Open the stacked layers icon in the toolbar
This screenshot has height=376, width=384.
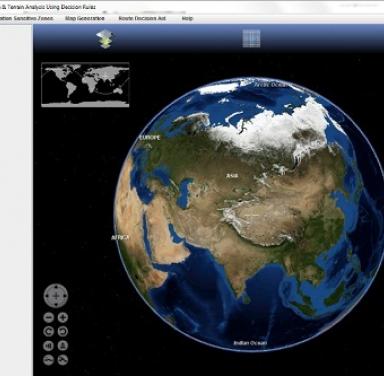point(105,39)
